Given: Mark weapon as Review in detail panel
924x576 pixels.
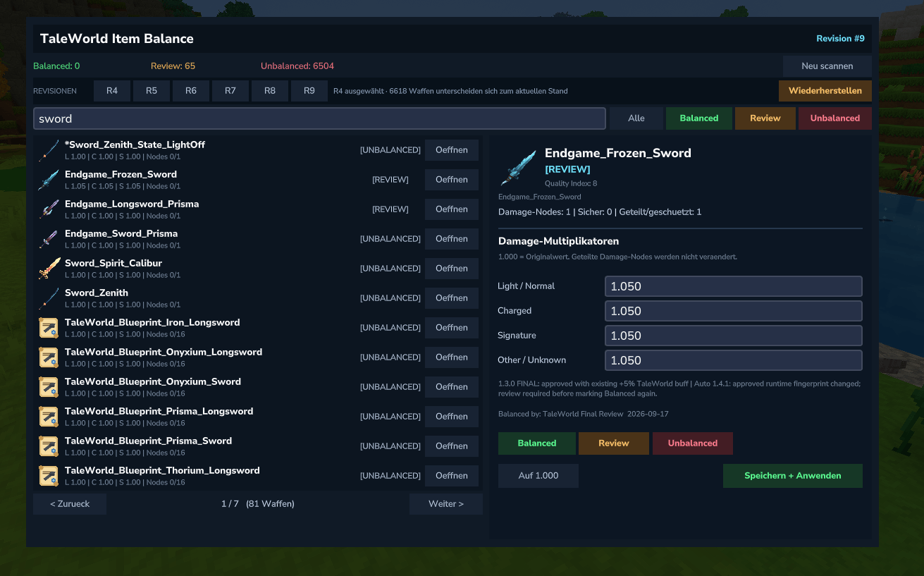Looking at the screenshot, I should pos(614,443).
